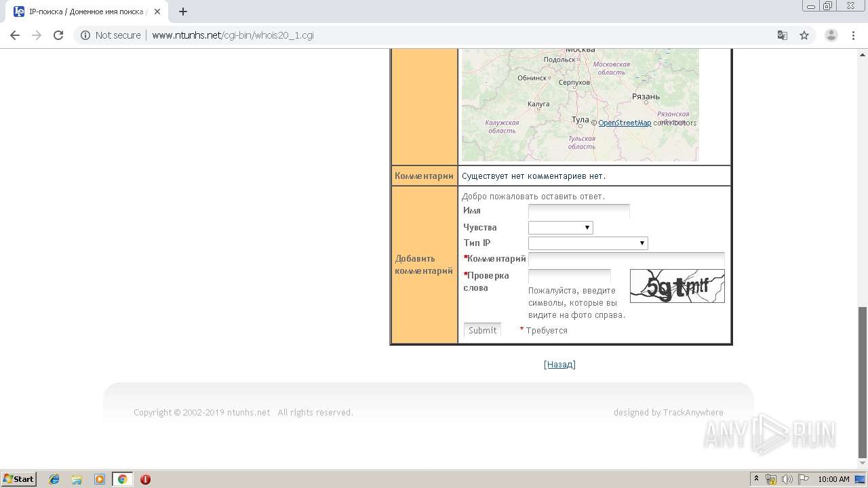Click the Добавить комментарий label cell
Image resolution: width=868 pixels, height=488 pixels.
pos(424,264)
